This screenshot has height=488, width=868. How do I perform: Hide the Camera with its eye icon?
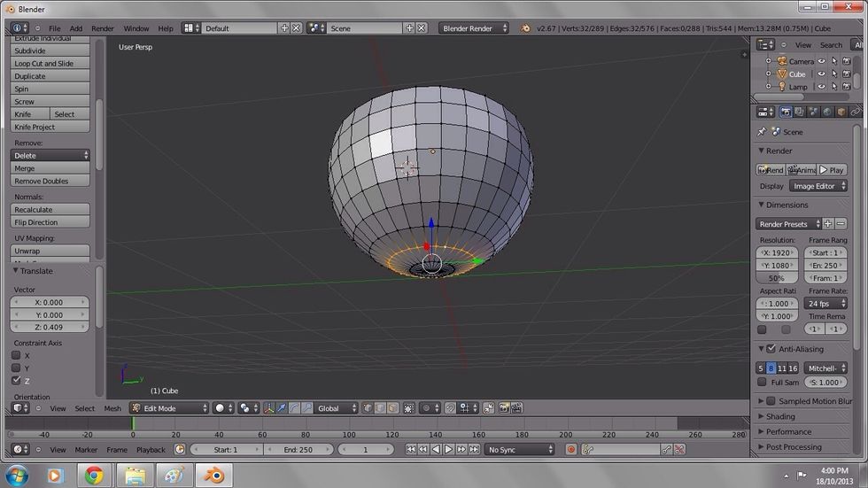(822, 61)
